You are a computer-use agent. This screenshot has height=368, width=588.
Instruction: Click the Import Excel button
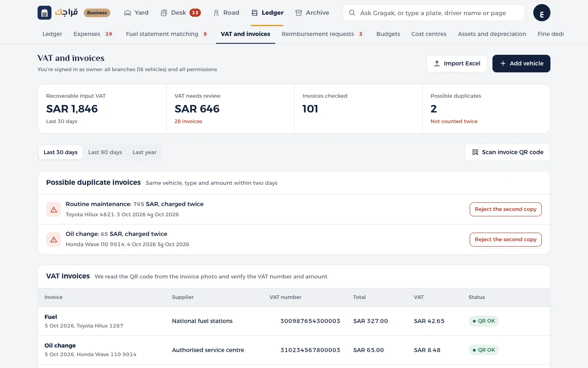click(457, 63)
